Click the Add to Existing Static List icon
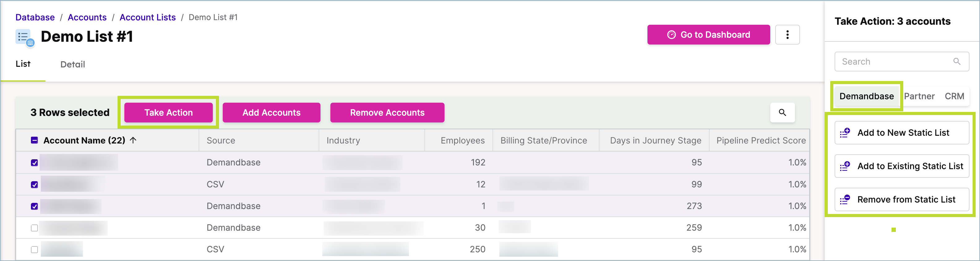The image size is (980, 261). tap(845, 166)
